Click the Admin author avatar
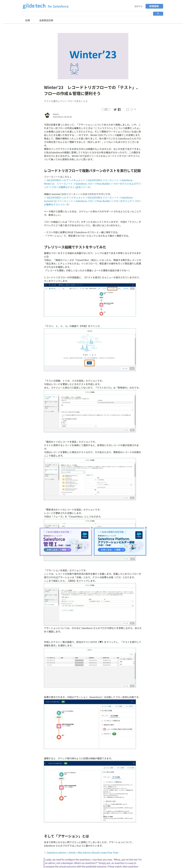Viewport: 186px width, 868px height. [47, 115]
